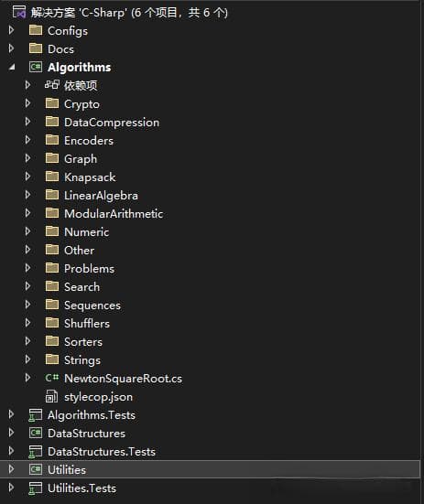
Task: Select the Docs solution folder
Action: click(x=60, y=49)
